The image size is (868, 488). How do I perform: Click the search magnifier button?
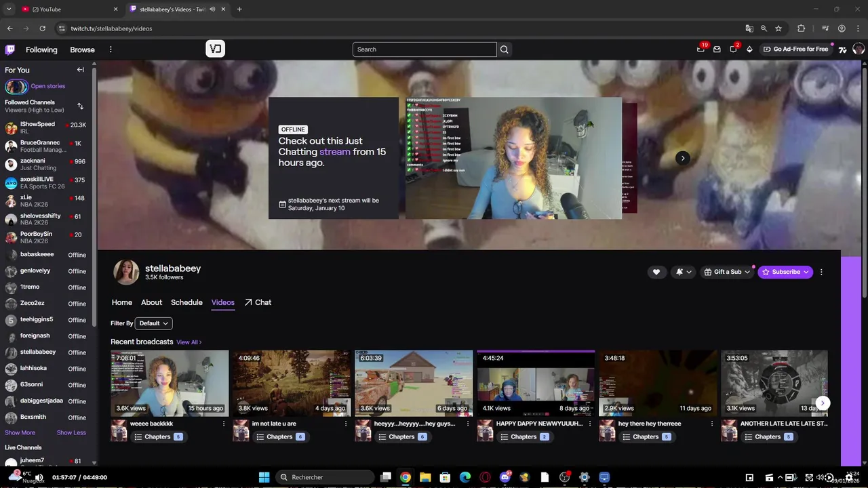click(504, 49)
